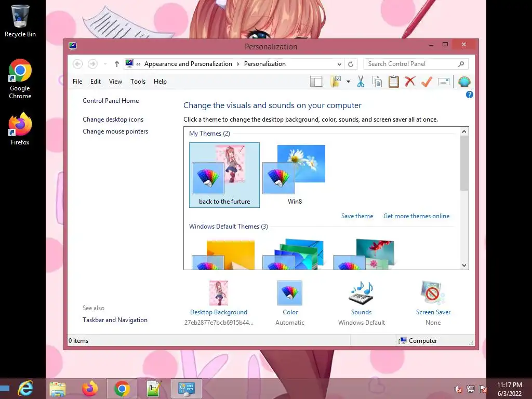
Task: Click the Cut scissors toolbar icon
Action: click(361, 82)
